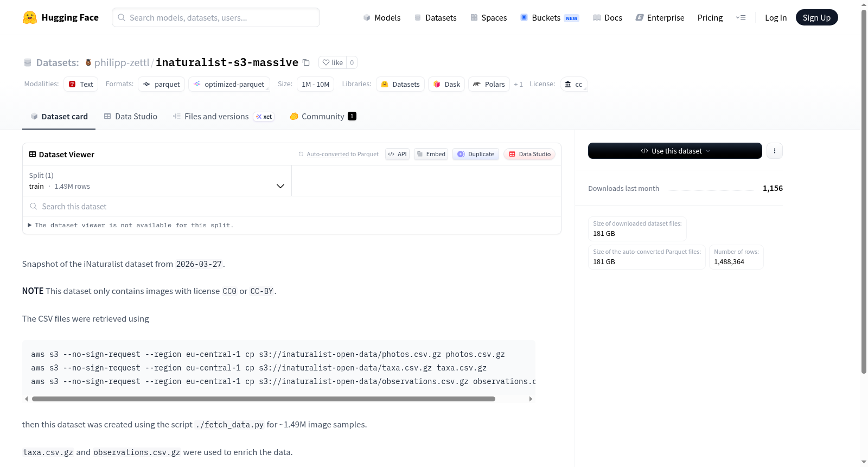
Task: Click the Embed button
Action: pyautogui.click(x=431, y=154)
